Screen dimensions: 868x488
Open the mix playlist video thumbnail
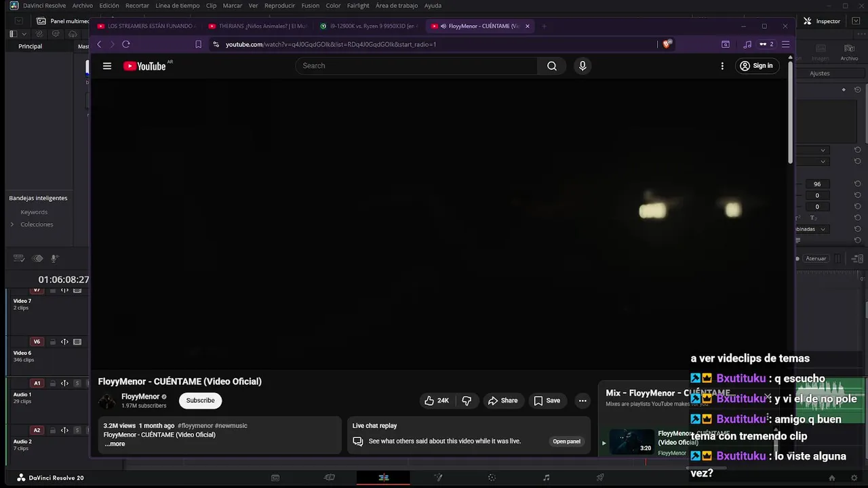[x=631, y=442]
